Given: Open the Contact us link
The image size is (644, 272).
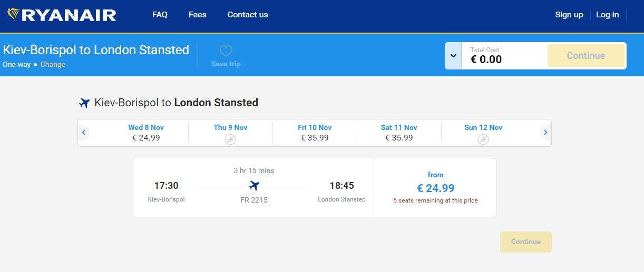Looking at the screenshot, I should click(x=248, y=15).
